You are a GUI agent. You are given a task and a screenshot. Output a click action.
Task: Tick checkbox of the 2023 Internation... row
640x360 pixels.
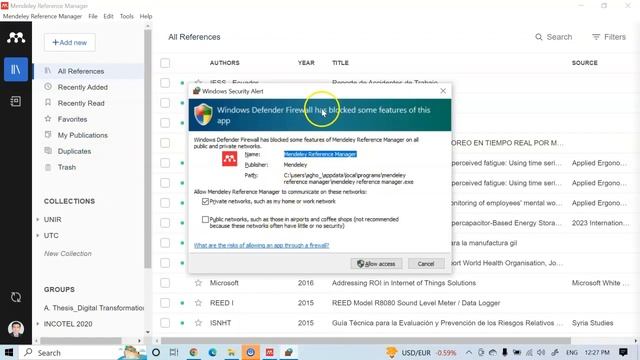(x=165, y=223)
